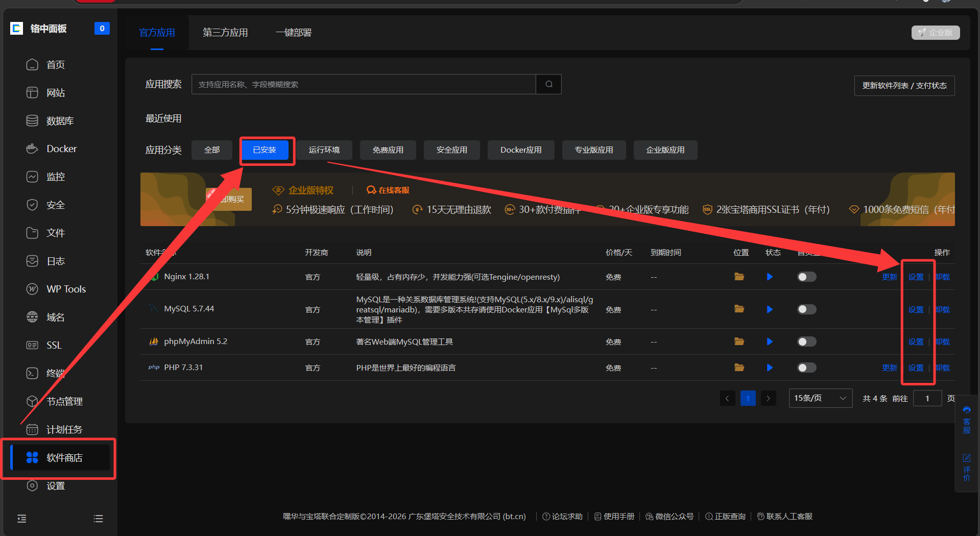This screenshot has width=980, height=536.
Task: Filter apps by Docker应用 category
Action: (x=521, y=150)
